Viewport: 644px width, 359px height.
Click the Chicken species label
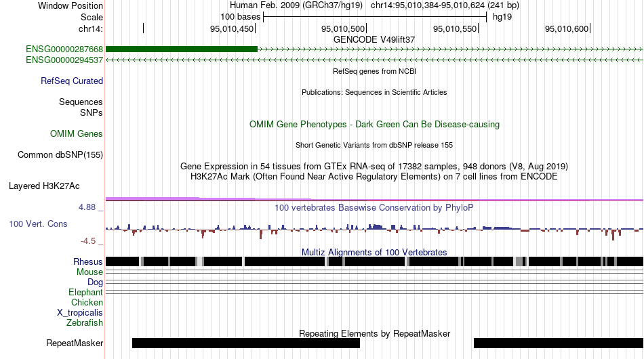pos(87,302)
